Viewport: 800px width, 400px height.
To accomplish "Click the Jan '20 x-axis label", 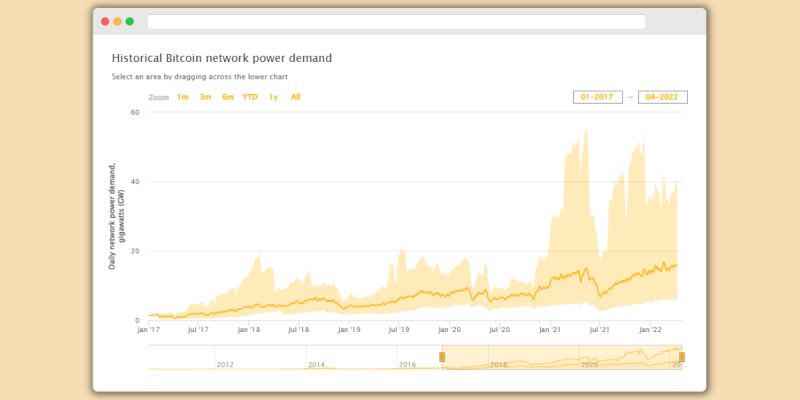I will pyautogui.click(x=449, y=330).
